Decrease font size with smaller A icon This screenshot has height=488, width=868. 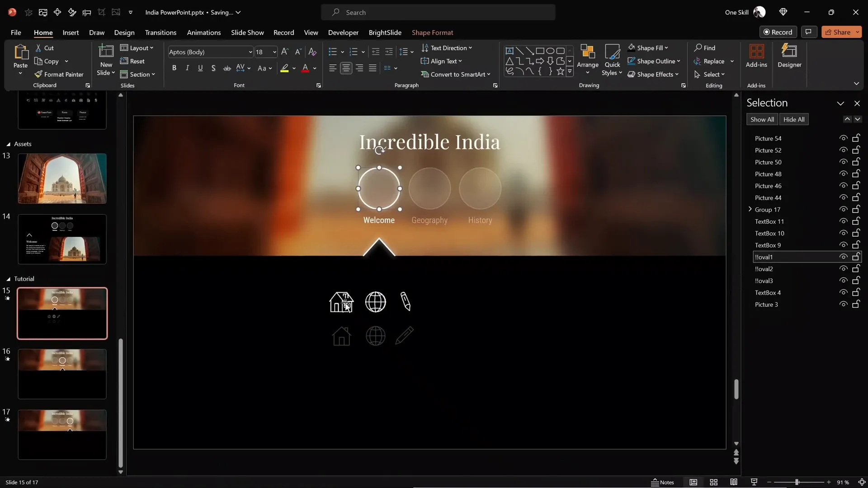click(x=298, y=52)
